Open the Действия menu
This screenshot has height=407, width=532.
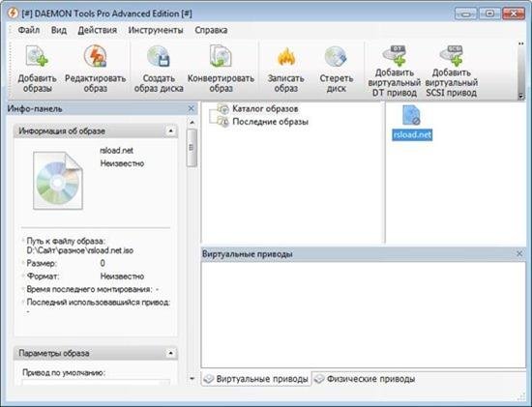98,30
